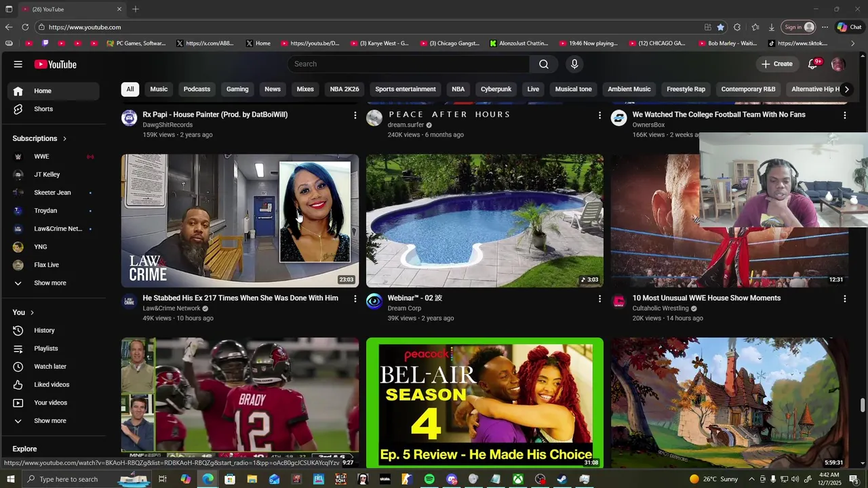
Task: Expand Show more under You
Action: (54, 421)
